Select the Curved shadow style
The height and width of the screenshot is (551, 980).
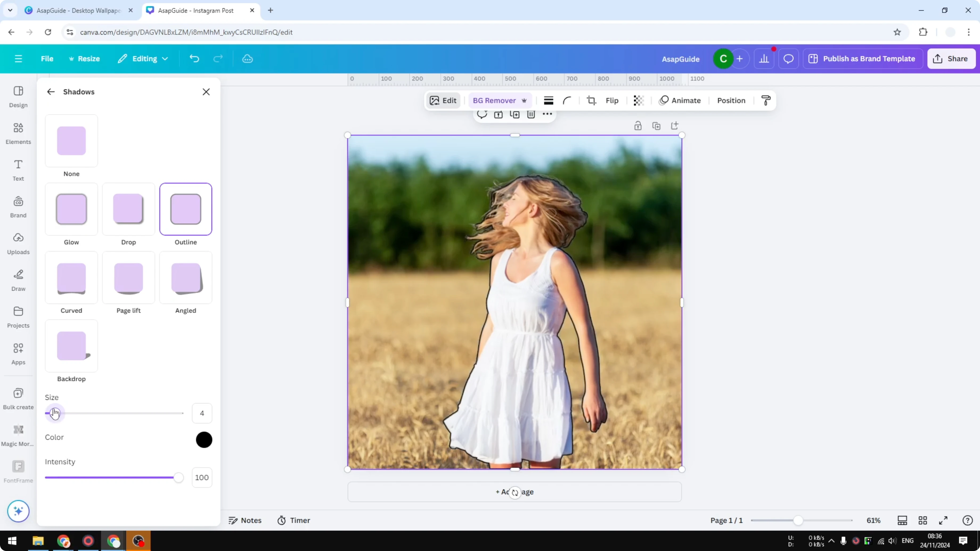pyautogui.click(x=71, y=278)
